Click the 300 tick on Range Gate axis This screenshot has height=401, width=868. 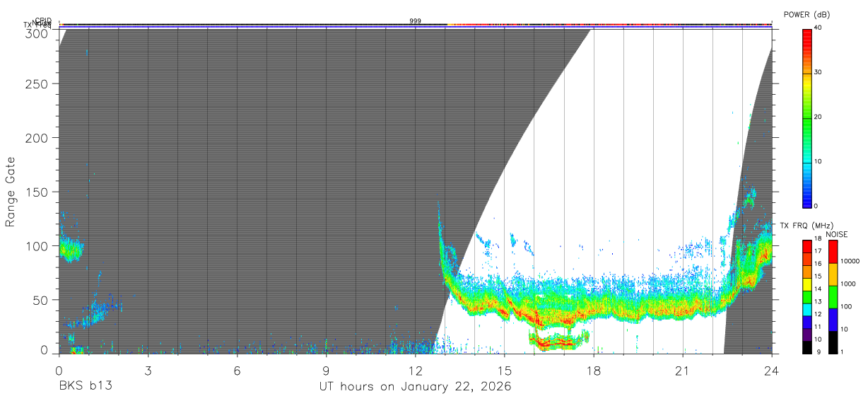click(36, 33)
